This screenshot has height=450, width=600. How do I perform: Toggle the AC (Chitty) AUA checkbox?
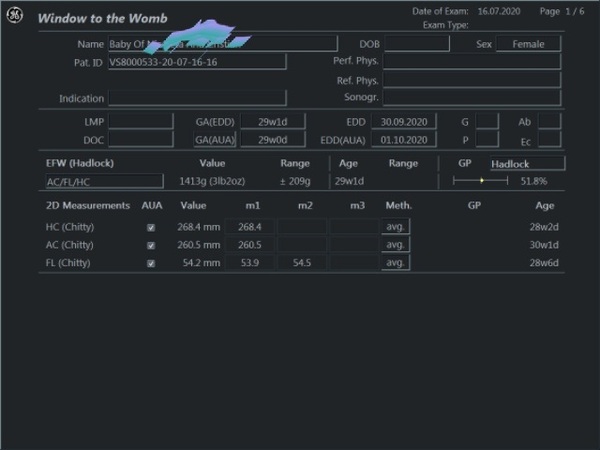pyautogui.click(x=151, y=246)
